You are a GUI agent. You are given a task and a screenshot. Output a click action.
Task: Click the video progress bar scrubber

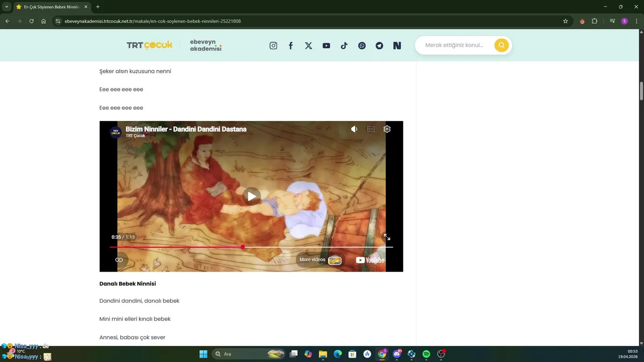pyautogui.click(x=243, y=247)
